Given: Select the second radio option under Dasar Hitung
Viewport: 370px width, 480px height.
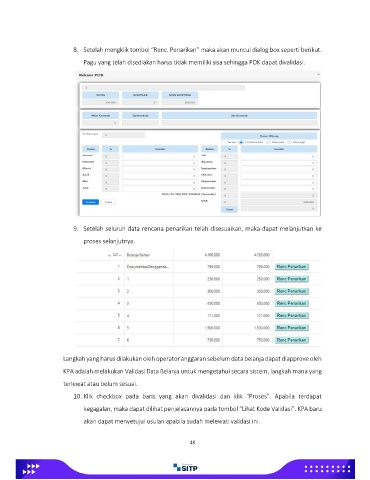Looking at the screenshot, I should click(241, 142).
